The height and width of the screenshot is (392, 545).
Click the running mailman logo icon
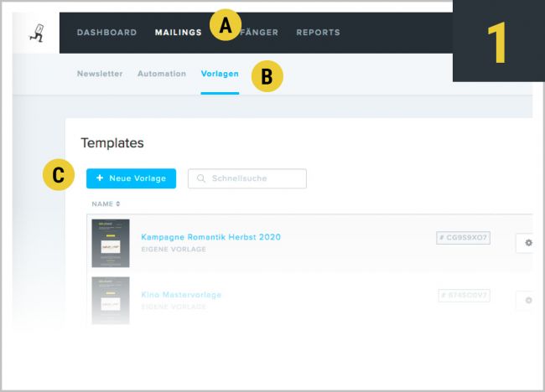pos(36,33)
